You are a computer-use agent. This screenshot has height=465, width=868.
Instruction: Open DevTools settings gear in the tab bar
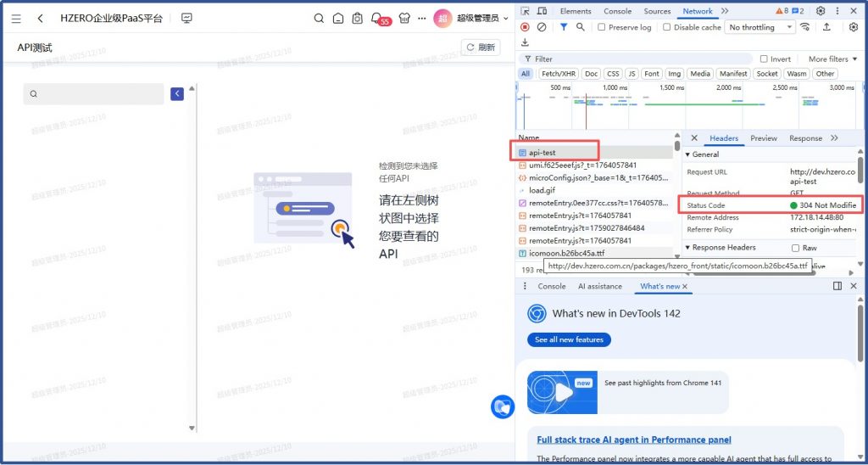[x=821, y=11]
